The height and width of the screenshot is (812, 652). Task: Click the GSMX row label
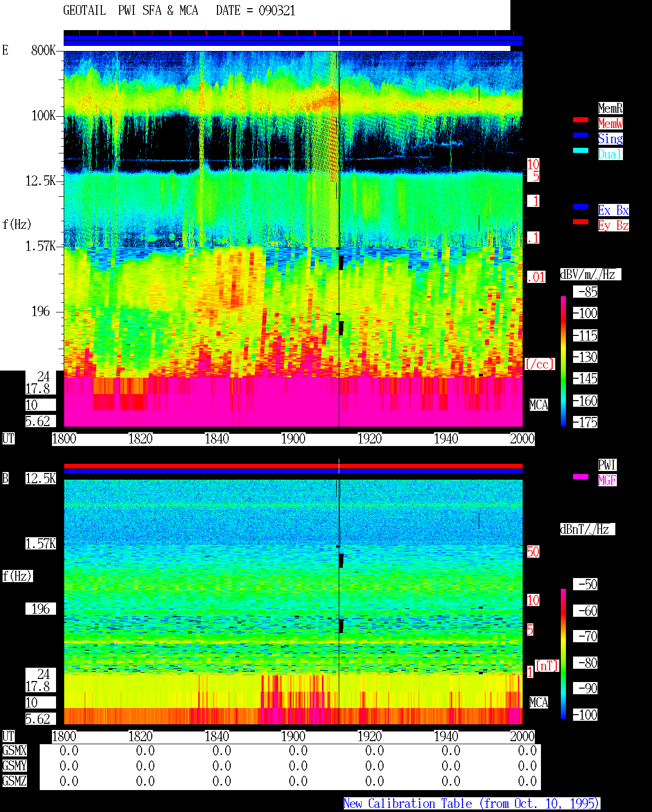pyautogui.click(x=14, y=750)
